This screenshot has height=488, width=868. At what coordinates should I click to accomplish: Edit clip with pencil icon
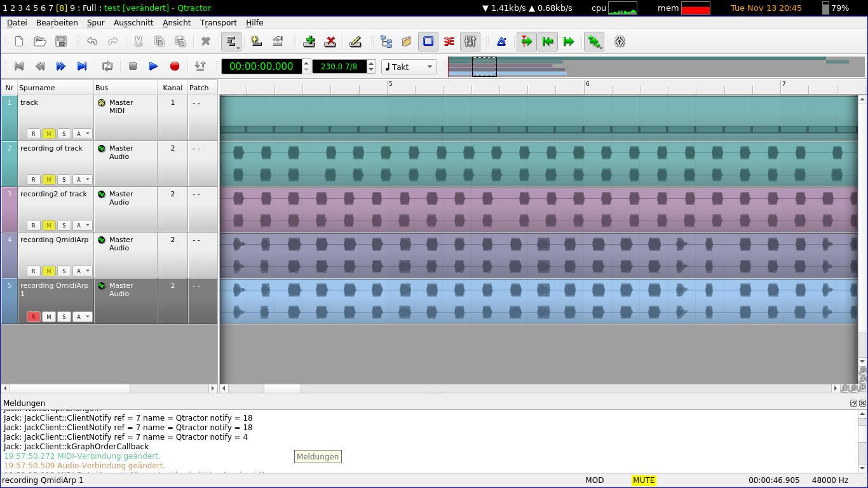[x=356, y=41]
